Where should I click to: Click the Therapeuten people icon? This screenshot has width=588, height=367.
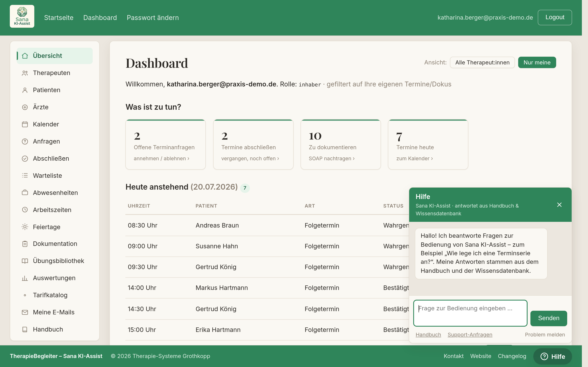[25, 73]
